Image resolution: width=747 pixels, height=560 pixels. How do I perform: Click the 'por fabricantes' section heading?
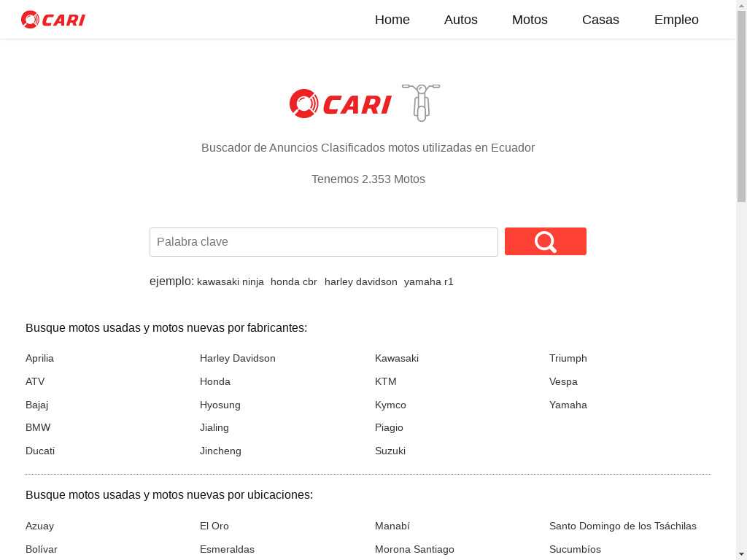[x=166, y=327]
